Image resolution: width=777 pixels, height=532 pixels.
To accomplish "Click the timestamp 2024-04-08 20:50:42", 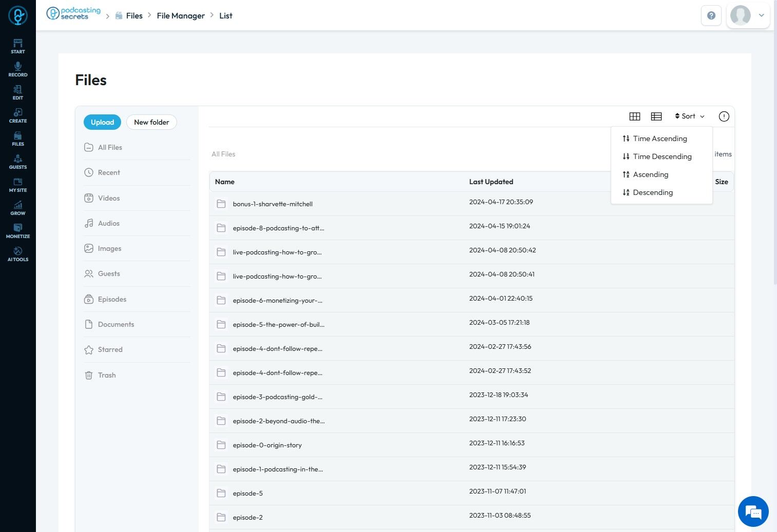I will coord(502,250).
